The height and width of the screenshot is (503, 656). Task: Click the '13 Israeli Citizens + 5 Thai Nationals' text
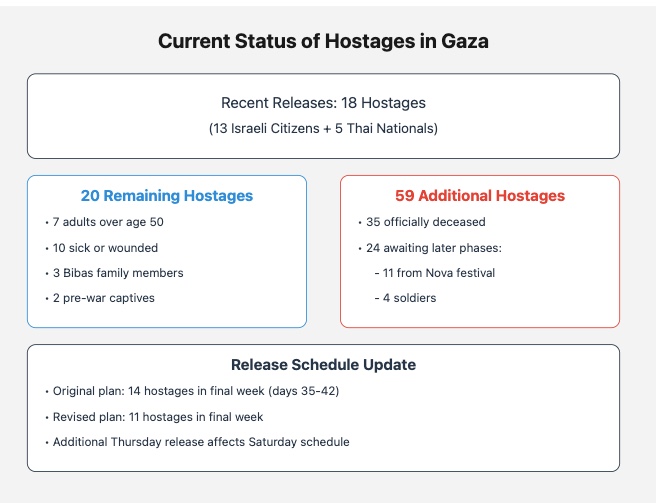(323, 128)
